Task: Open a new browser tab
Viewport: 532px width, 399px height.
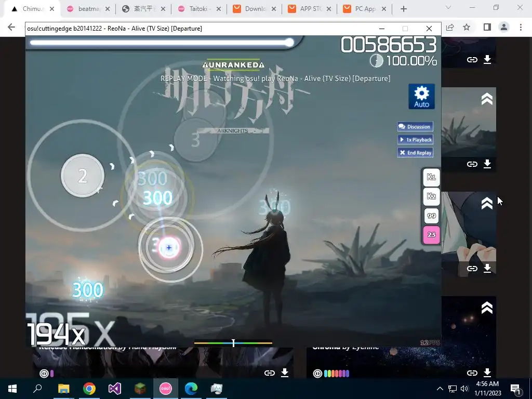Action: (403, 9)
